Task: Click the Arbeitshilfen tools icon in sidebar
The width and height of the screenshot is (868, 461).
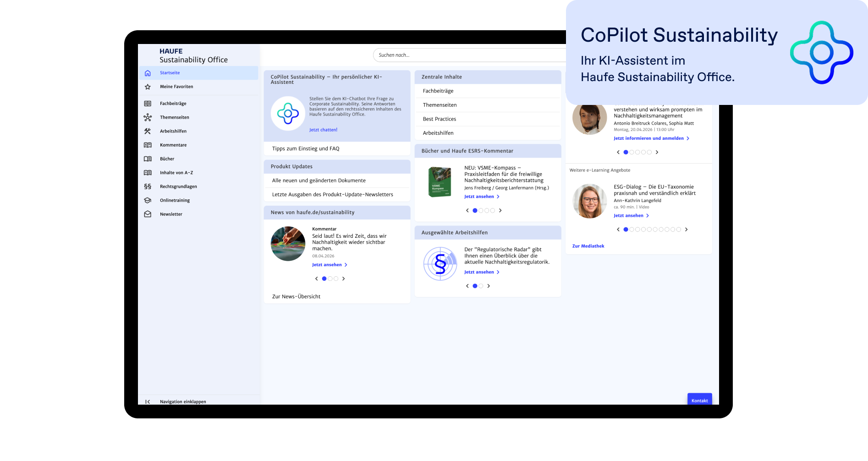Action: pyautogui.click(x=148, y=132)
